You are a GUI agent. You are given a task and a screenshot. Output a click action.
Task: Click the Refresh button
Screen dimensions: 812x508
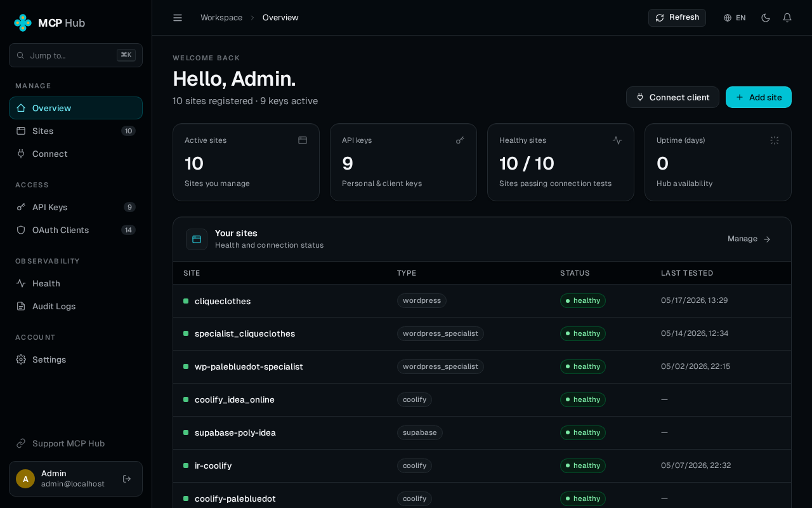(x=677, y=18)
